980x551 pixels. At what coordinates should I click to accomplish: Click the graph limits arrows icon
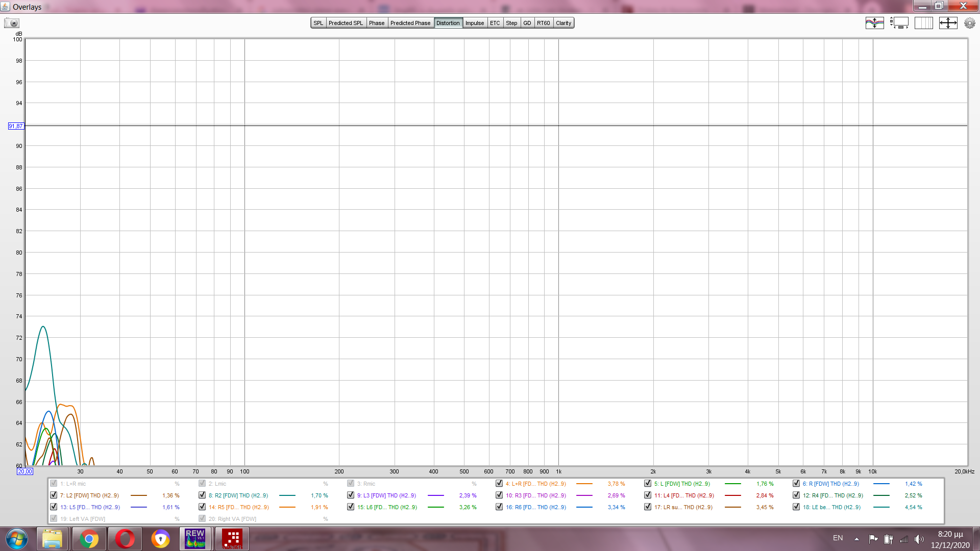coord(948,23)
